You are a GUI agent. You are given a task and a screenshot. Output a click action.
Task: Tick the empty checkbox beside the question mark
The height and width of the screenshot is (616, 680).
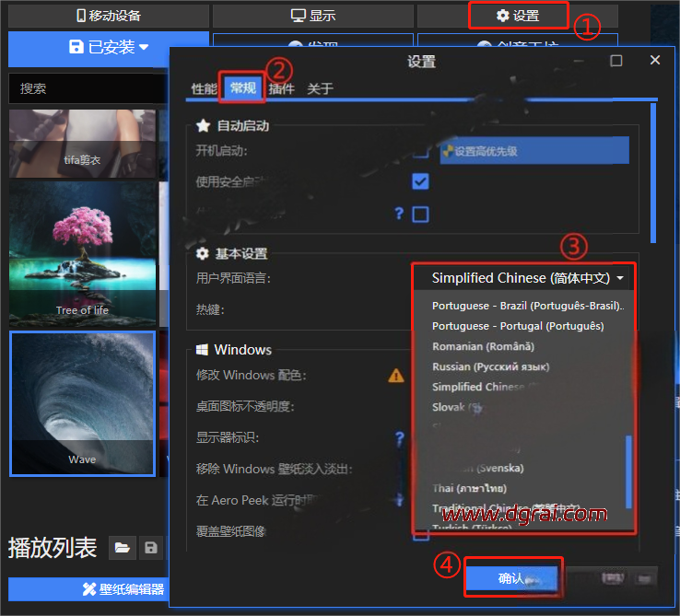tap(420, 214)
